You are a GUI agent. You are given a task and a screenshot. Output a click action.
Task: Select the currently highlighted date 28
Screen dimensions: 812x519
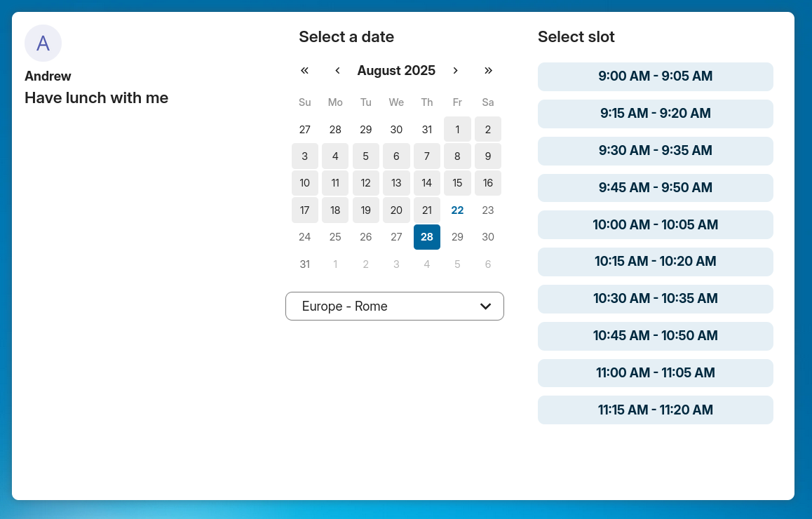tap(427, 237)
